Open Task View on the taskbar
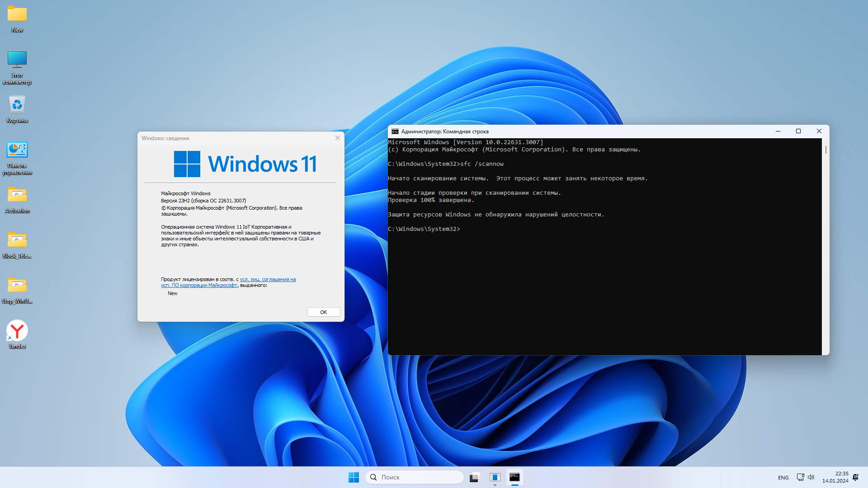The height and width of the screenshot is (488, 868). 474,477
